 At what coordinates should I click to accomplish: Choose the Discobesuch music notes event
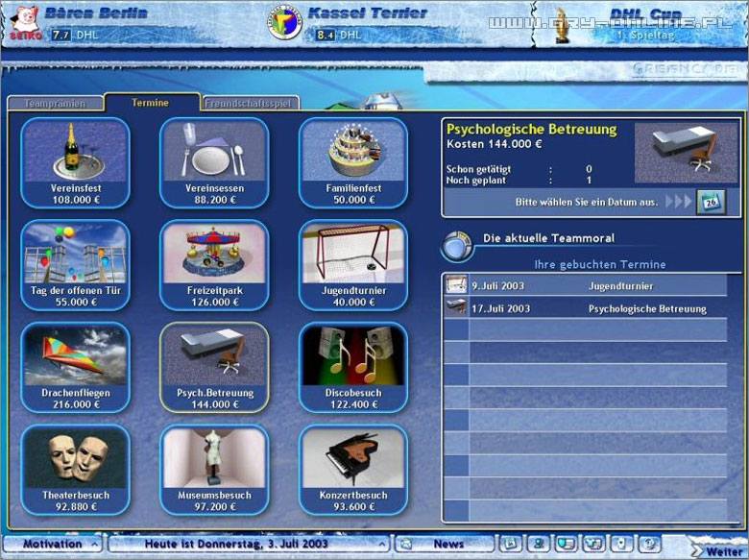[x=353, y=368]
